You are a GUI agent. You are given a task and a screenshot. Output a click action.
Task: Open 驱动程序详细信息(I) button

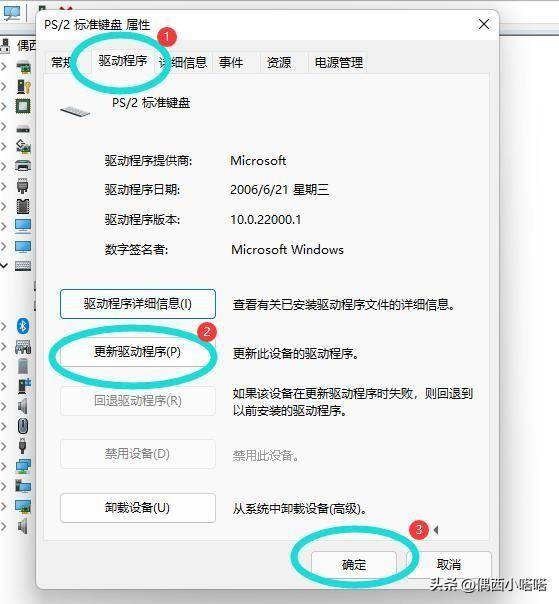pos(138,304)
